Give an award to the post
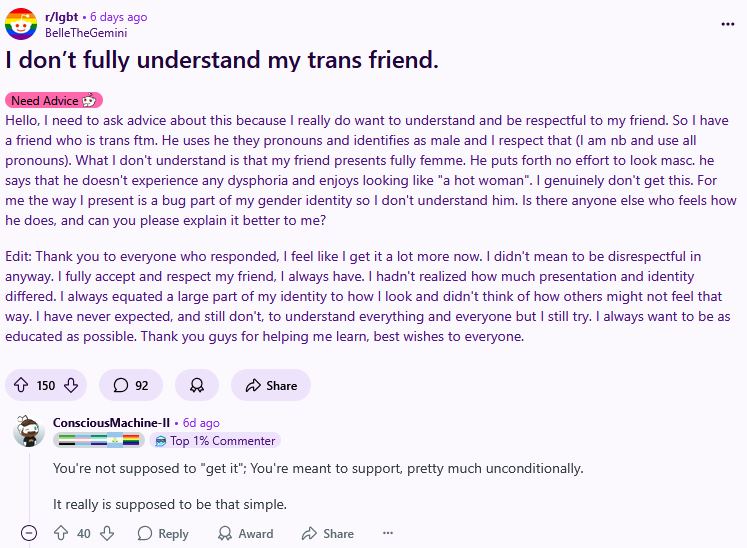747x548 pixels. pos(197,385)
